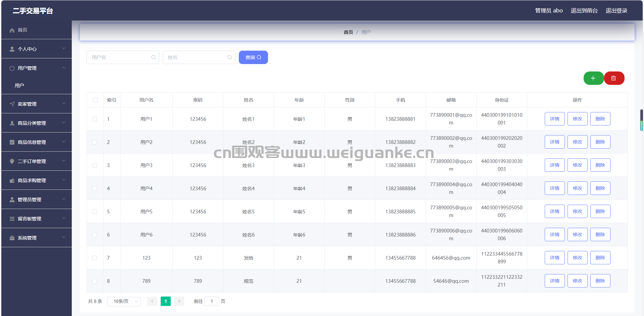
Task: Go to next page arrow
Action: point(179,301)
